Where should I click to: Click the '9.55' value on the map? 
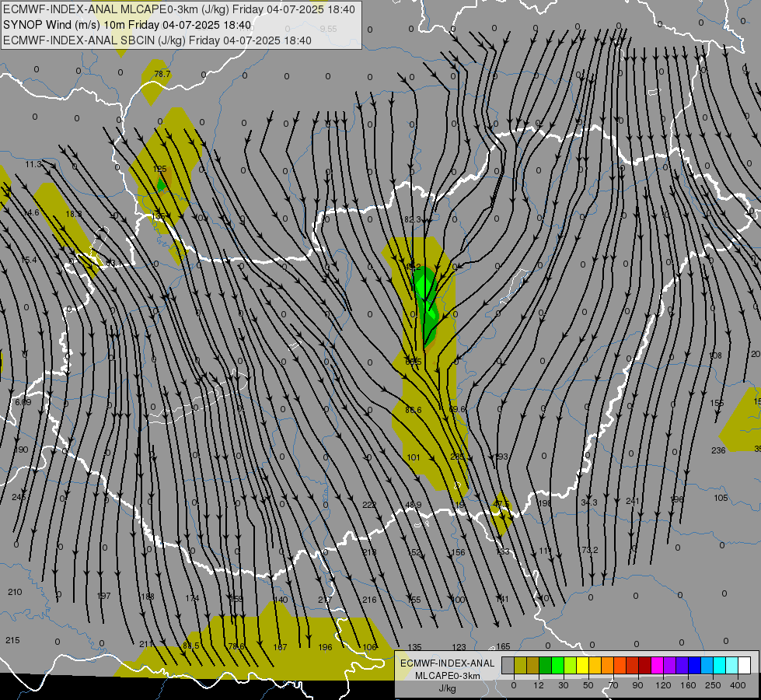328,29
